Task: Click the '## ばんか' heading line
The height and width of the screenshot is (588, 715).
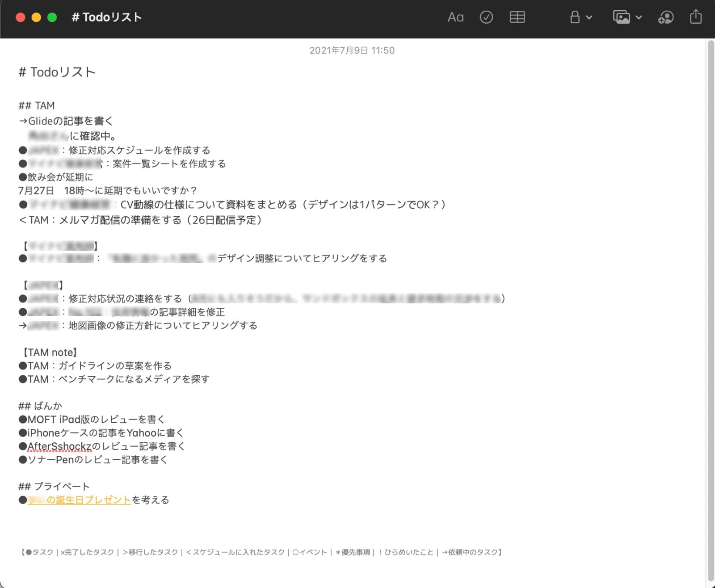Action: pyautogui.click(x=40, y=406)
